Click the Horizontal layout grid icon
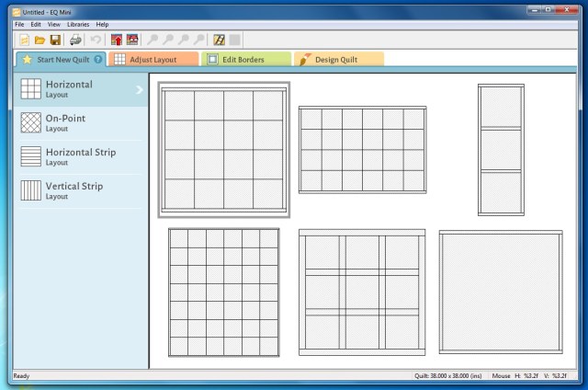 (30, 89)
